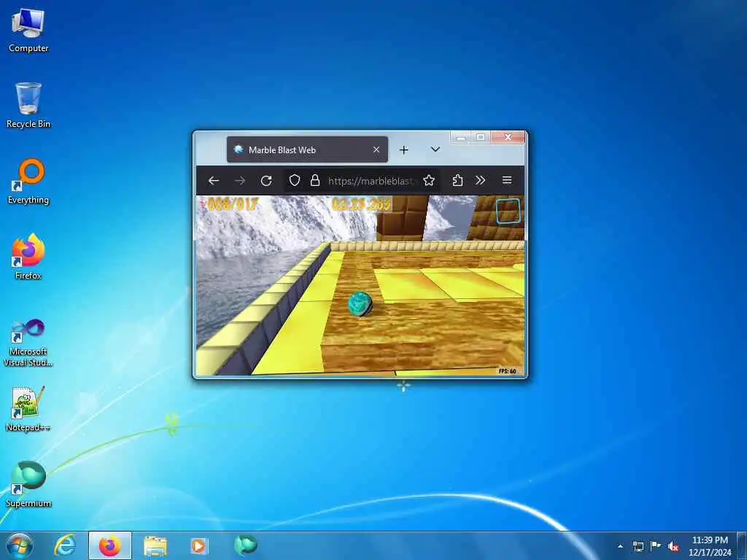This screenshot has height=560, width=747.
Task: Click the game timer display
Action: pyautogui.click(x=361, y=204)
